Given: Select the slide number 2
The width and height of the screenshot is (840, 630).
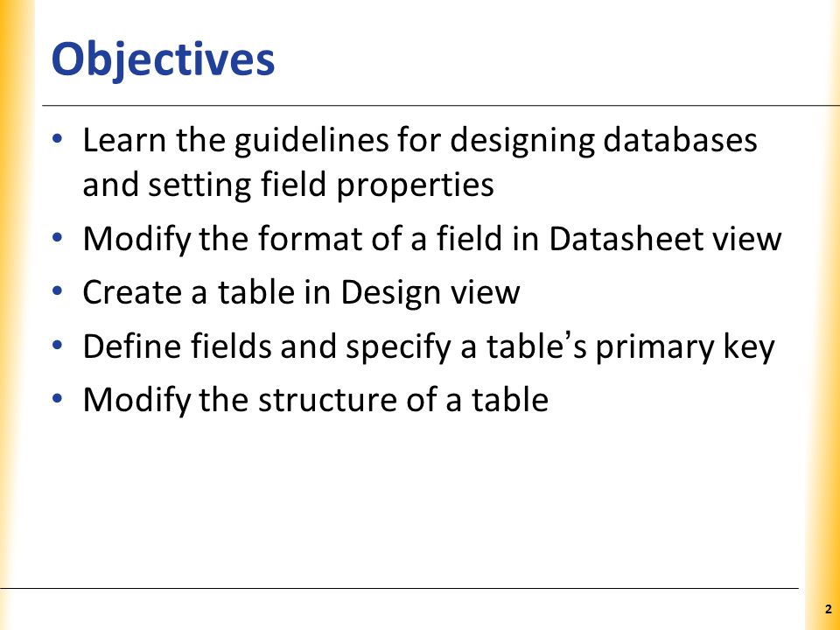Looking at the screenshot, I should pyautogui.click(x=829, y=609).
